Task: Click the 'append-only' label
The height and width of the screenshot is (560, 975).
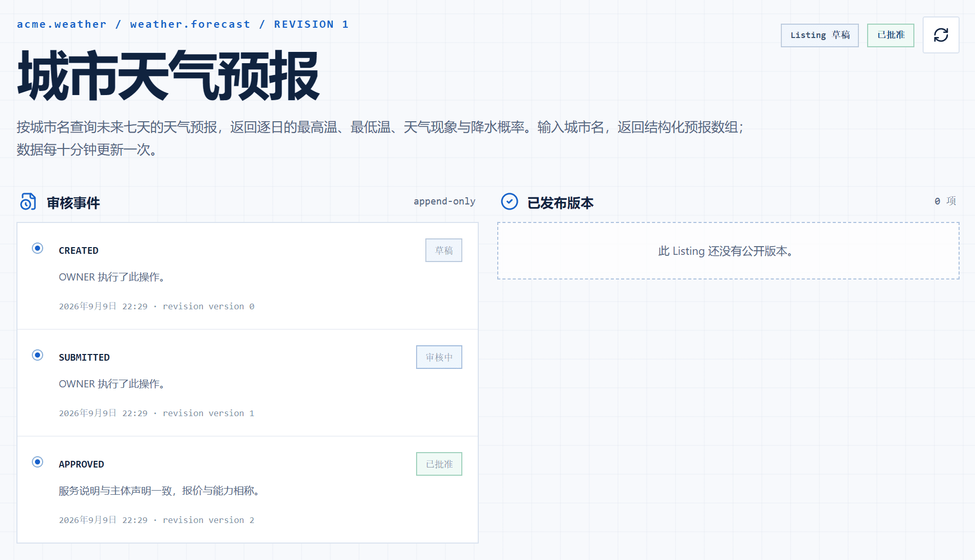Action: click(x=444, y=201)
